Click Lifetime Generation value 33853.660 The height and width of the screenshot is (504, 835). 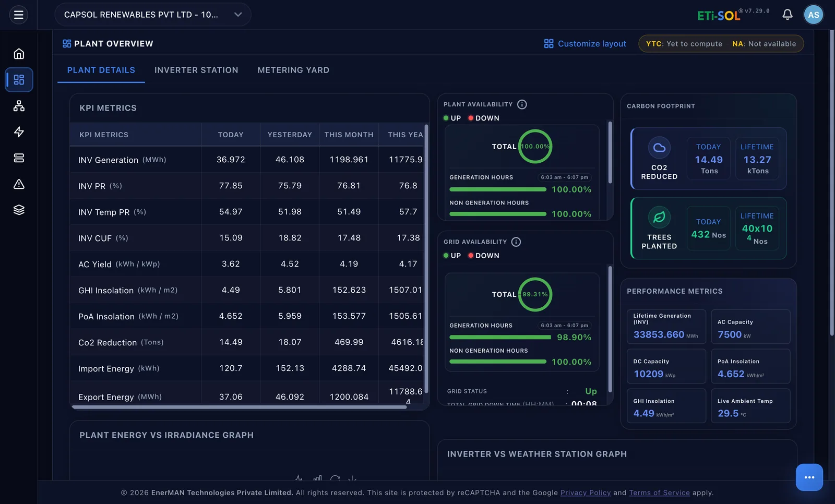point(659,335)
